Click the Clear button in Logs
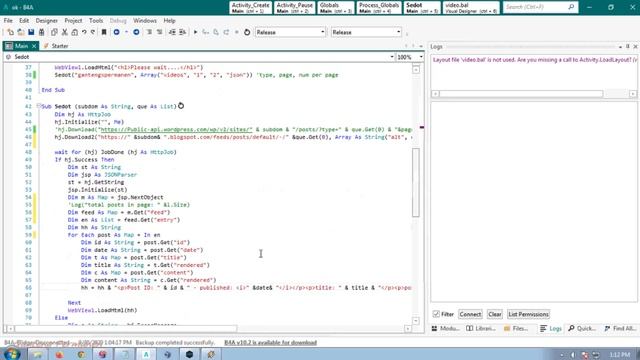The image size is (640, 360). (x=495, y=314)
